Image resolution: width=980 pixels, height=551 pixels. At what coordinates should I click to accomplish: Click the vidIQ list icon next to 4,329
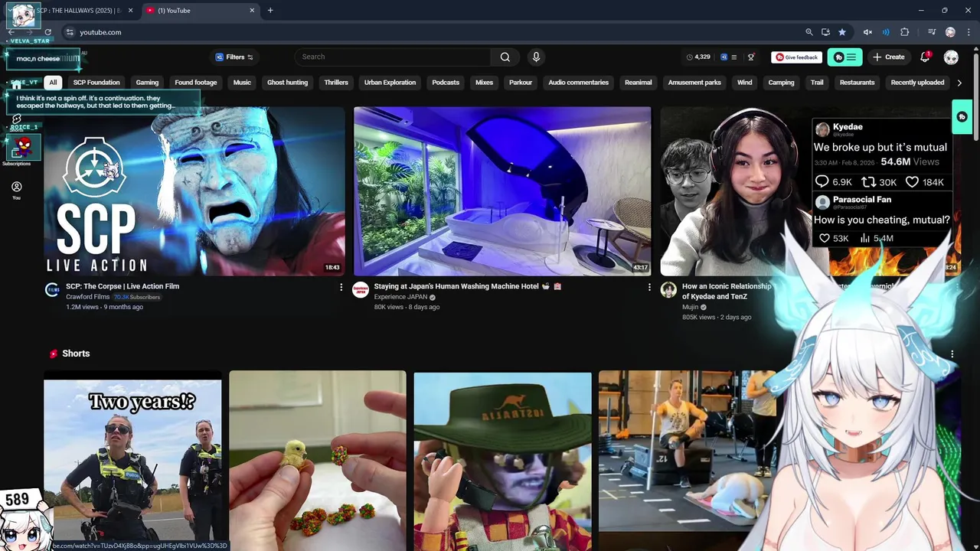pos(733,57)
